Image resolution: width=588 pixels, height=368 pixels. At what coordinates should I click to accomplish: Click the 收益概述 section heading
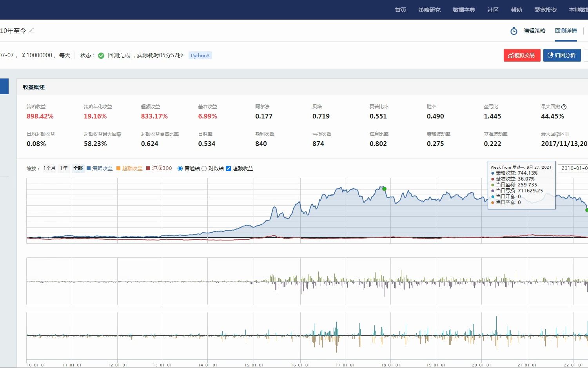(34, 87)
